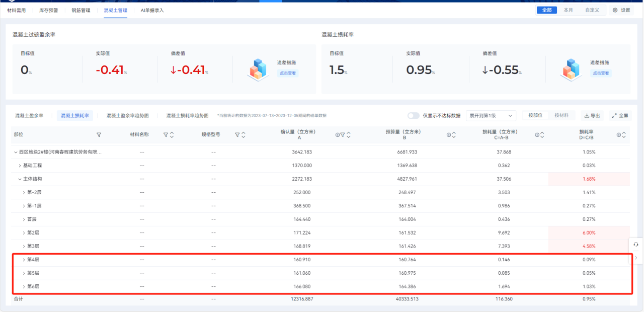Switch to 库存预警 tab
This screenshot has height=312, width=644.
pos(48,10)
